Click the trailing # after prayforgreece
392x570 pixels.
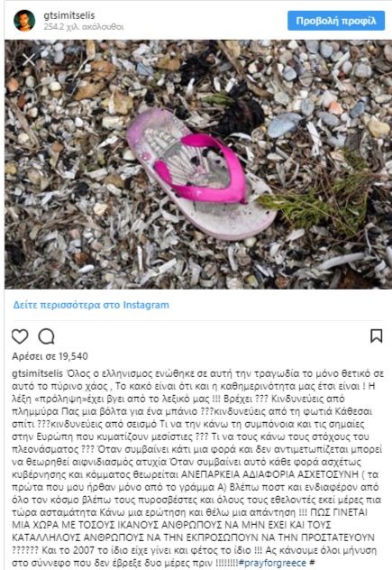[312, 563]
